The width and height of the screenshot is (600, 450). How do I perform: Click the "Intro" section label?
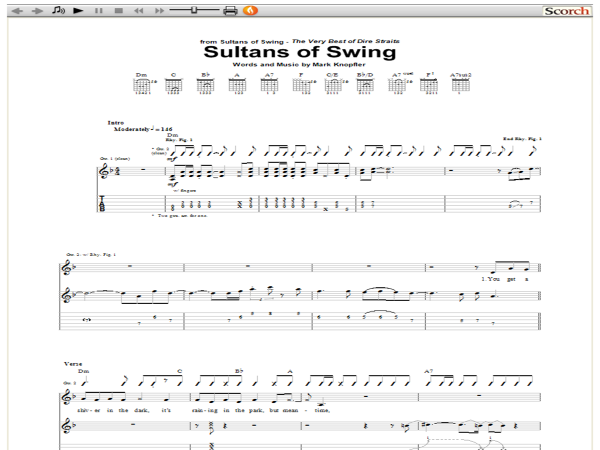click(116, 122)
